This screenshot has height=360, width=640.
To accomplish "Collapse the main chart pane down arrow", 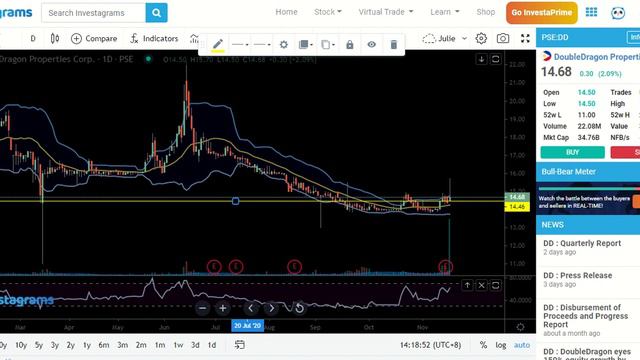I will tap(482, 59).
